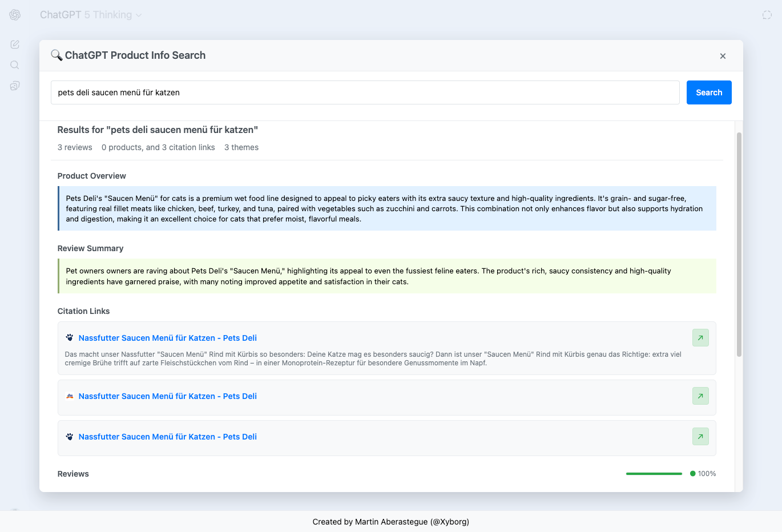The width and height of the screenshot is (782, 532).
Task: Select the 3 reviews summary tab
Action: point(75,147)
